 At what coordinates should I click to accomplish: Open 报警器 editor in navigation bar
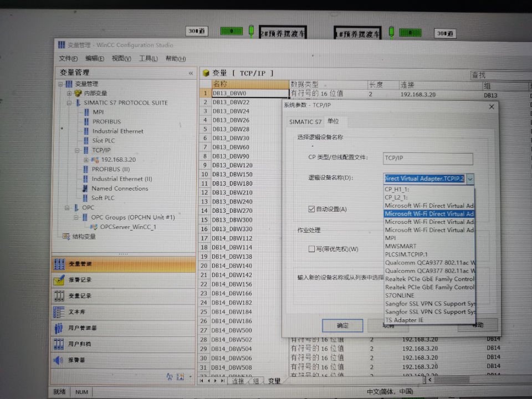tap(124, 360)
